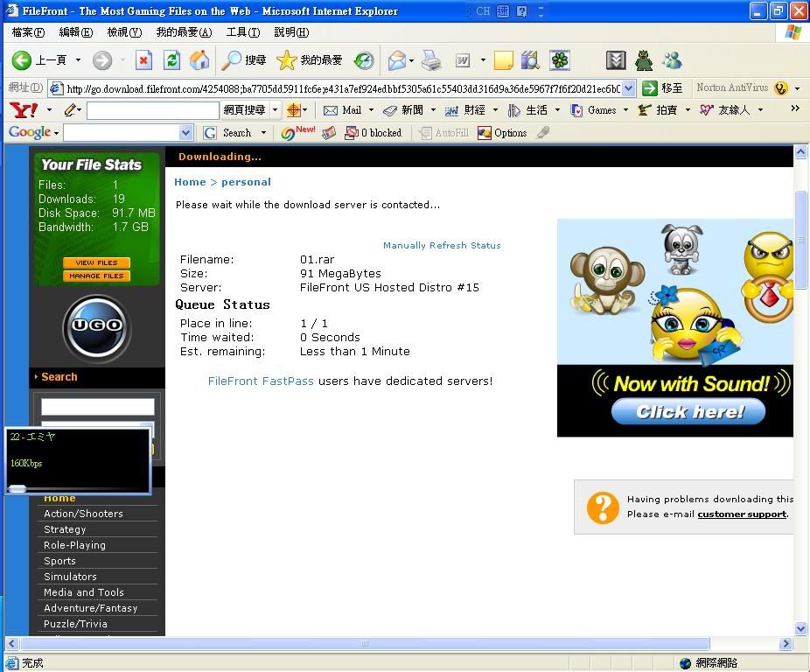Open Yahoo web search (網頁搜尋) dropdown arrow
Screen dimensions: 810x672
pyautogui.click(x=276, y=109)
